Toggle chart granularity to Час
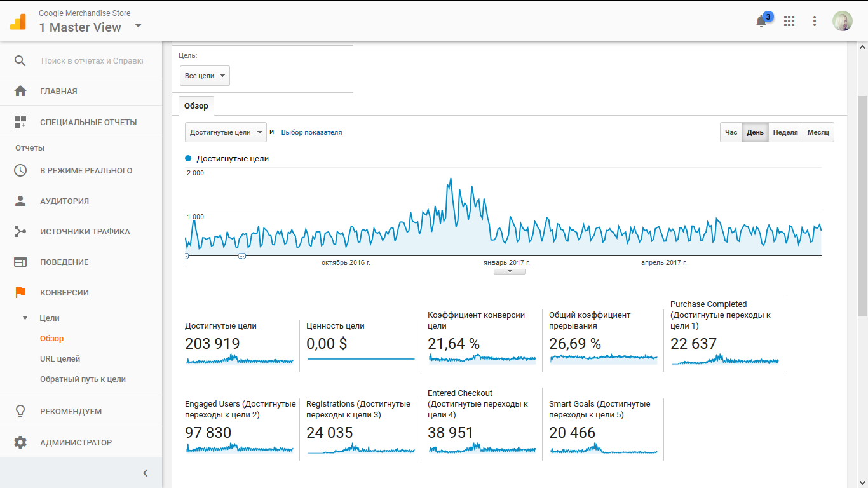This screenshot has width=868, height=488. click(x=731, y=132)
